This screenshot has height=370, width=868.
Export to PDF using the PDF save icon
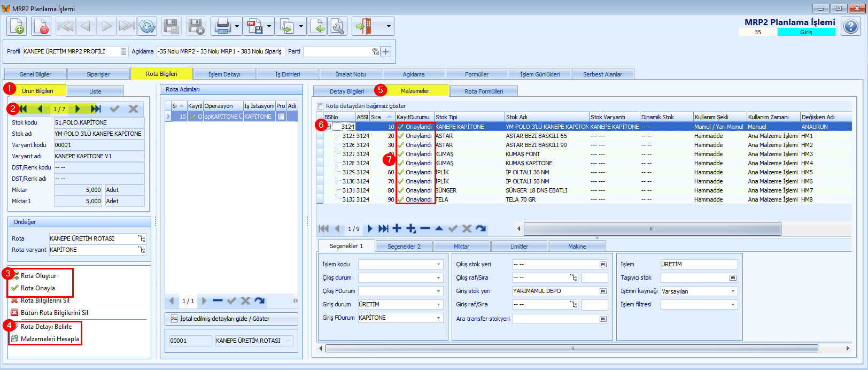[x=254, y=26]
